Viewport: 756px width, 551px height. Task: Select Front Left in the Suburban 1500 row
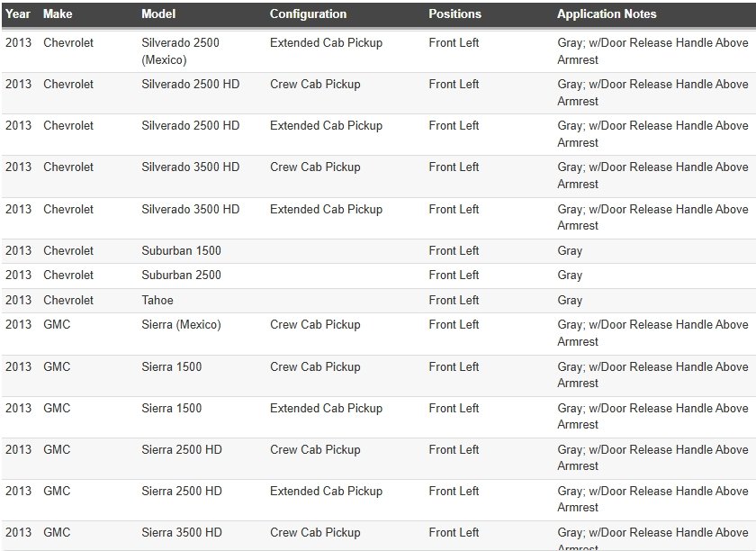[454, 251]
